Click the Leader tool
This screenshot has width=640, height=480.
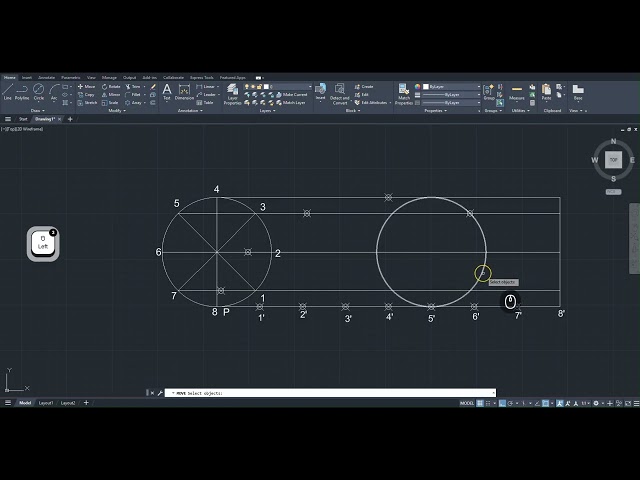206,95
